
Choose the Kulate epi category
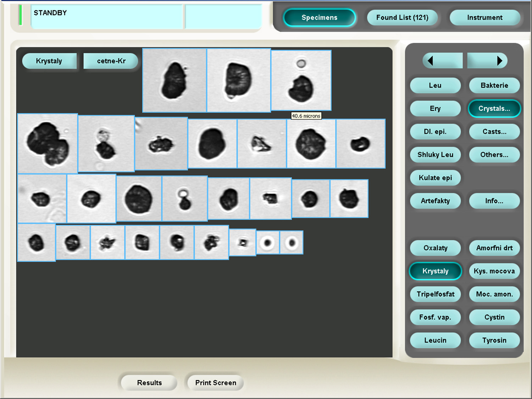(x=435, y=178)
